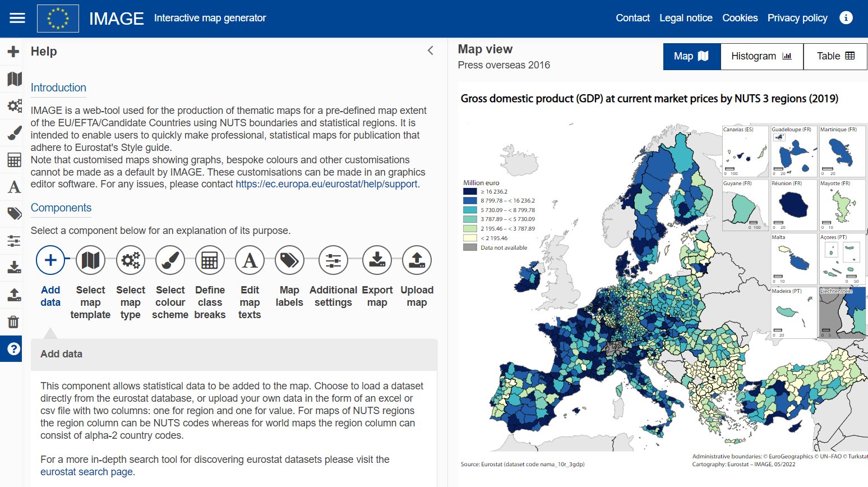Viewport: 868px width, 487px height.
Task: Open the Contact link
Action: click(632, 18)
